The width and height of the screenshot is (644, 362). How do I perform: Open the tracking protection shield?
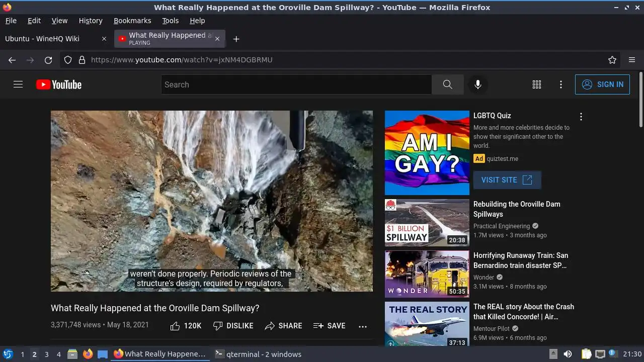pos(68,60)
